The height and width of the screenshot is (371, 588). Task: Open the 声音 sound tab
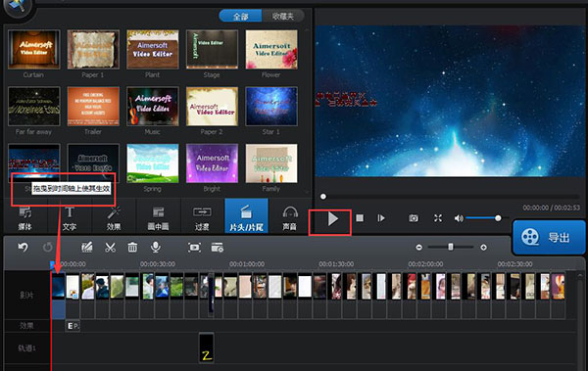(290, 218)
